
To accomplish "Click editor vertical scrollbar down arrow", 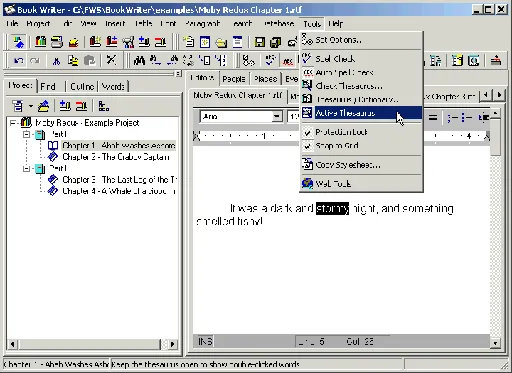I will point(495,343).
